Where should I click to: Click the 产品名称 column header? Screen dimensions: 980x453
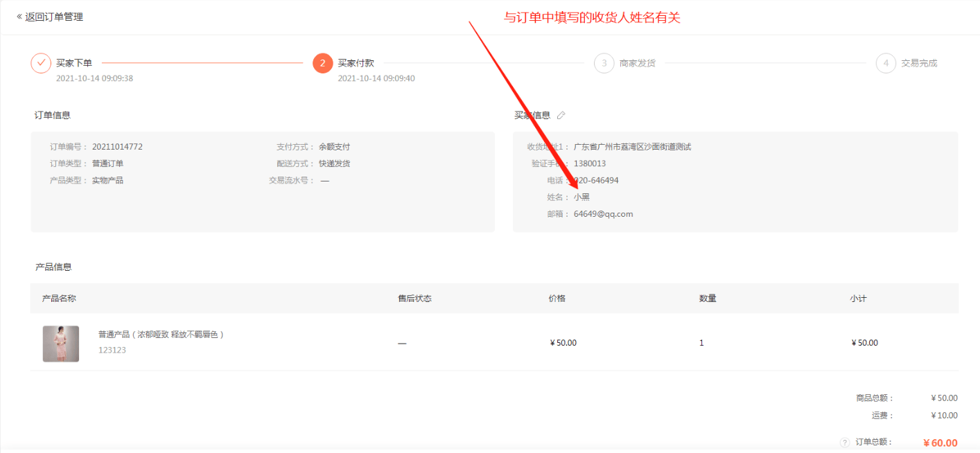pos(59,299)
